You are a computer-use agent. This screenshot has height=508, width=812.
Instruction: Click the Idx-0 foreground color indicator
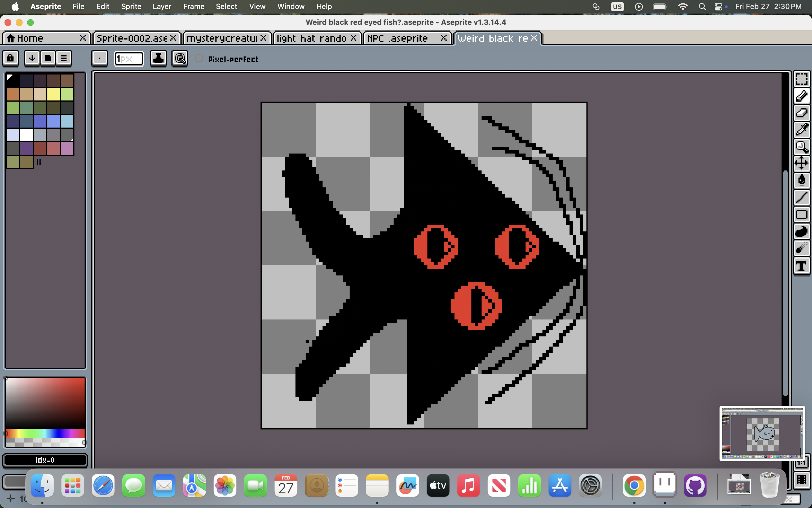45,460
